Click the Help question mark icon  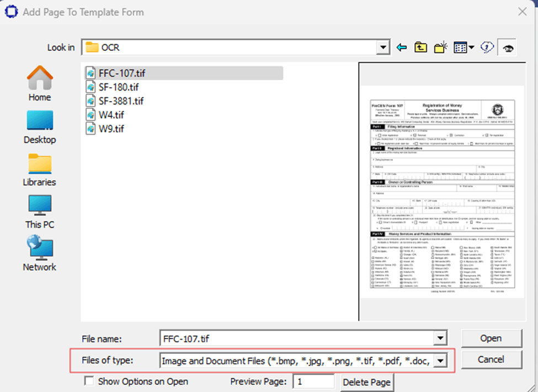tap(486, 47)
